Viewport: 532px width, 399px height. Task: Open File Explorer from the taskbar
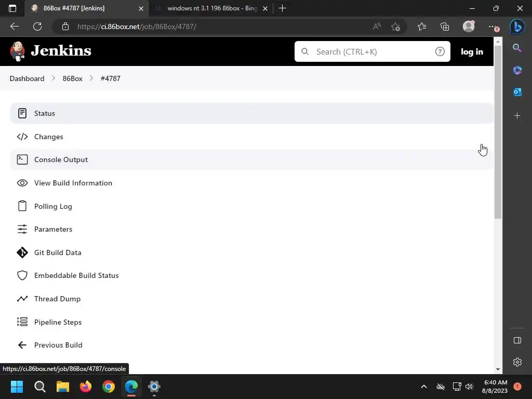[63, 387]
